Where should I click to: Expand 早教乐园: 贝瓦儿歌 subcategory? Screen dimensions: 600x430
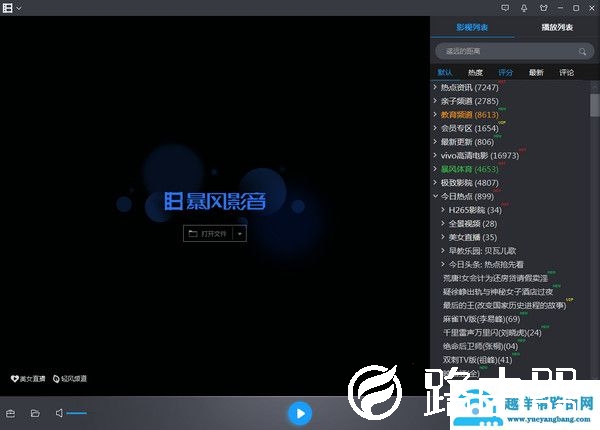pos(443,251)
